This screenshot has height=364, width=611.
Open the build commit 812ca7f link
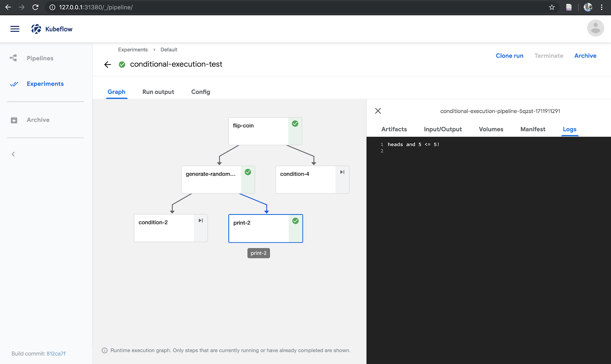click(56, 354)
